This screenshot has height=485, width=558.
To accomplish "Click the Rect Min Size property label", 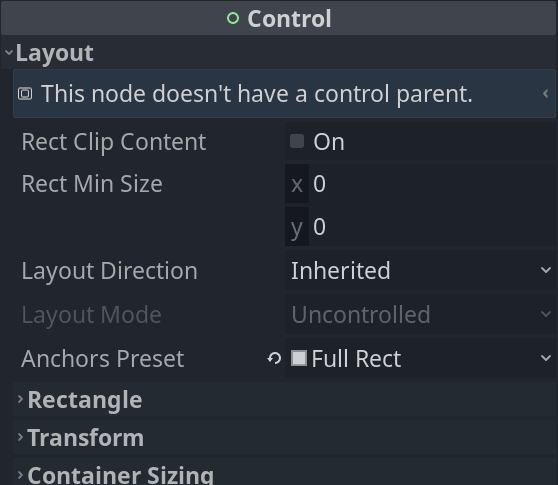I will click(x=92, y=184).
